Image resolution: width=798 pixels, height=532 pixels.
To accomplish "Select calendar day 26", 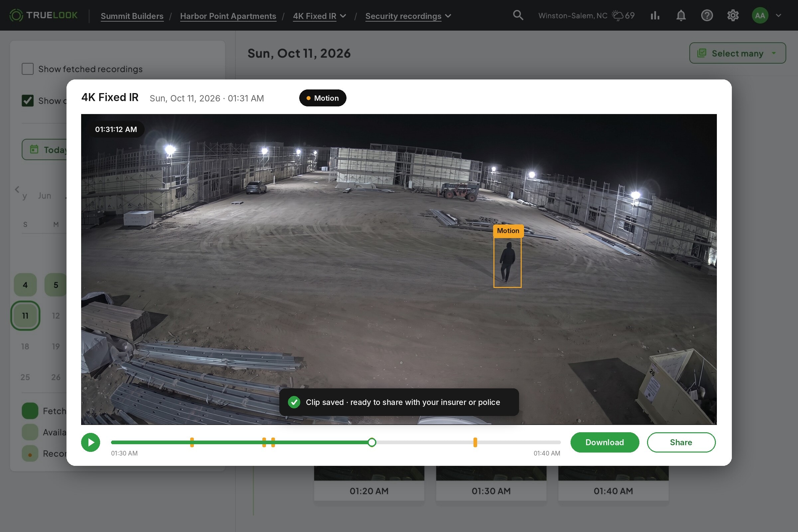I will point(56,377).
